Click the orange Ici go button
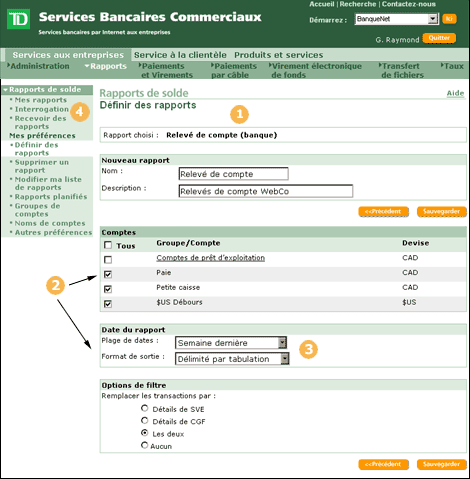Screen dimensions: 470x479 coord(449,19)
